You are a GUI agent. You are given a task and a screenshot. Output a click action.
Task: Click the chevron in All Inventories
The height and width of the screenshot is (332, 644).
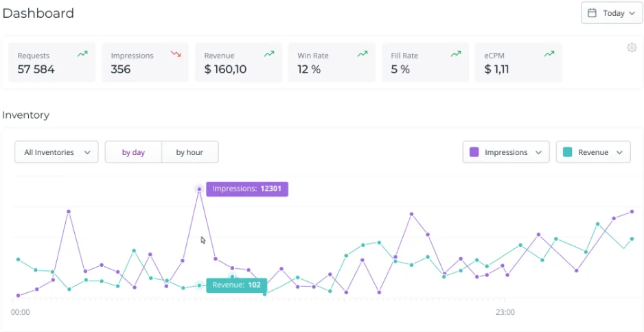(87, 153)
